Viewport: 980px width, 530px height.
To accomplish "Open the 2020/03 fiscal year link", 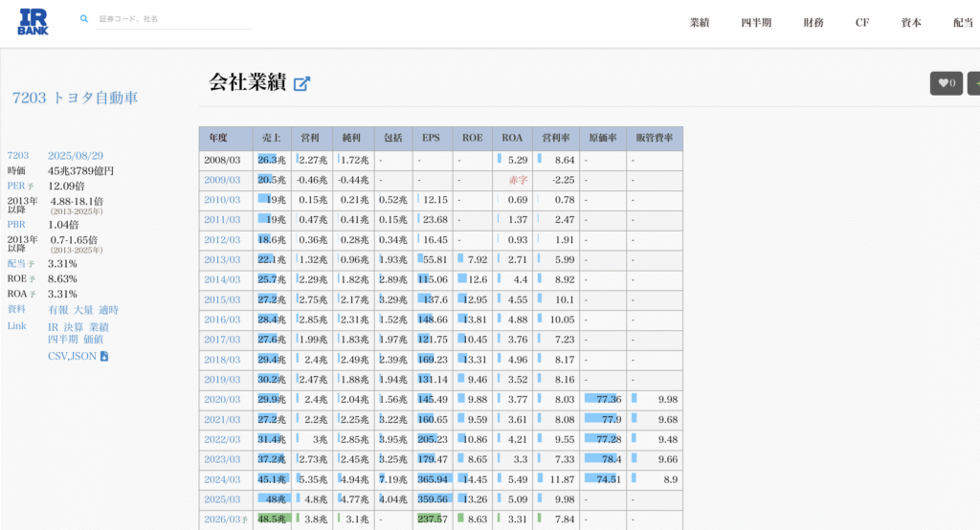I will pyautogui.click(x=222, y=400).
